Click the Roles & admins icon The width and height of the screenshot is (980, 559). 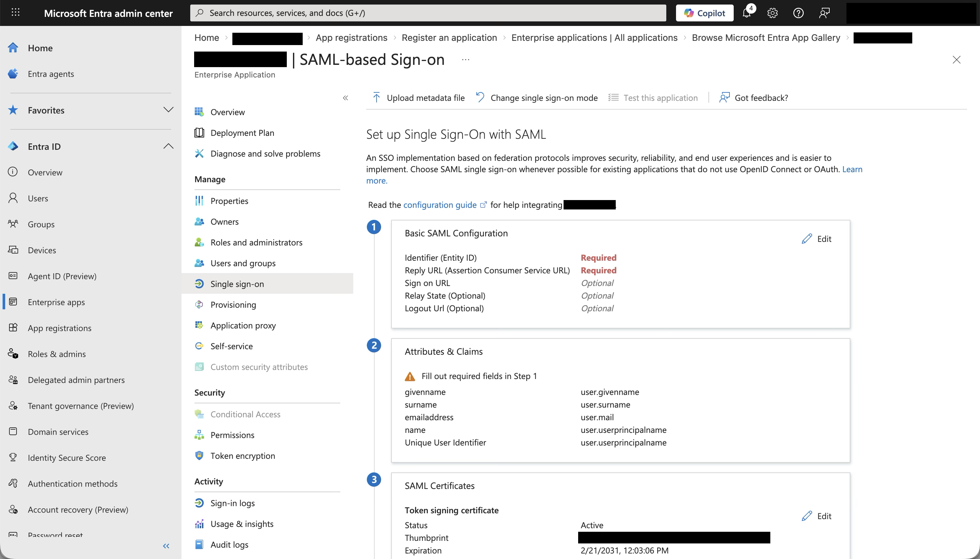point(13,354)
